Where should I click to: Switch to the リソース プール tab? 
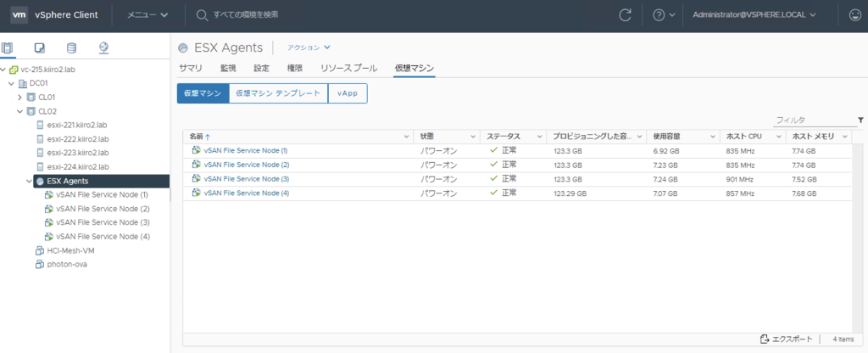click(x=348, y=68)
